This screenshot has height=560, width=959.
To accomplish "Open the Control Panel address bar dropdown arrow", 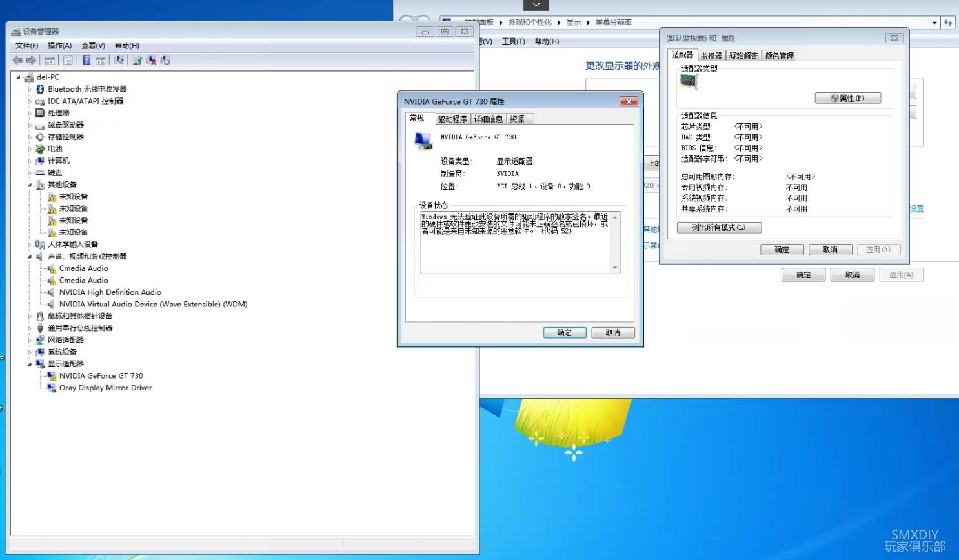I will (x=934, y=23).
